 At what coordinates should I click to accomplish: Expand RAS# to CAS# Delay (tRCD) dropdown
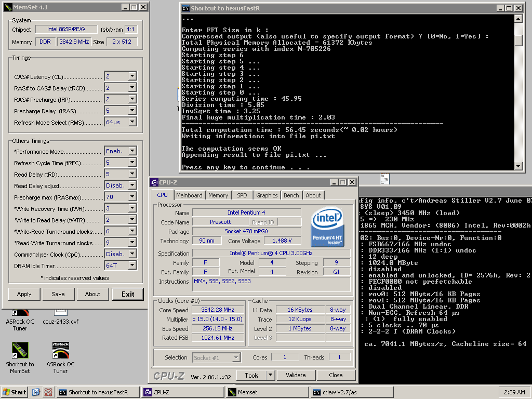tap(132, 88)
